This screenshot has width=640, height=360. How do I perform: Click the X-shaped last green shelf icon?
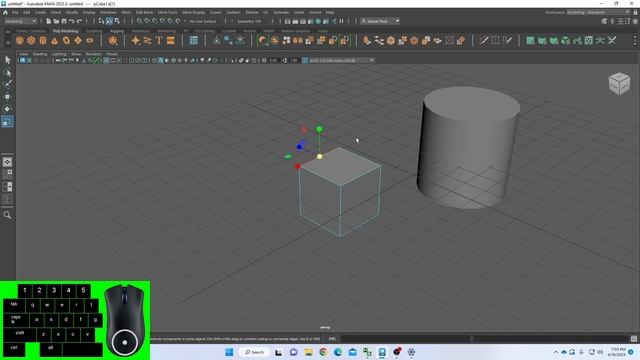612,40
